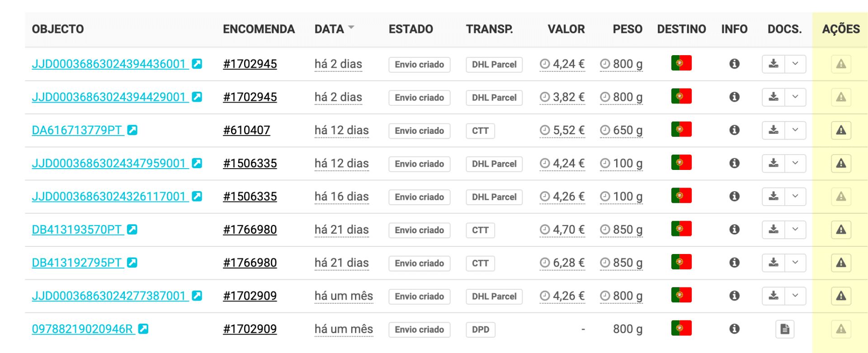This screenshot has height=353, width=868.
Task: Open document icon for 09788219020946R row
Action: (785, 329)
